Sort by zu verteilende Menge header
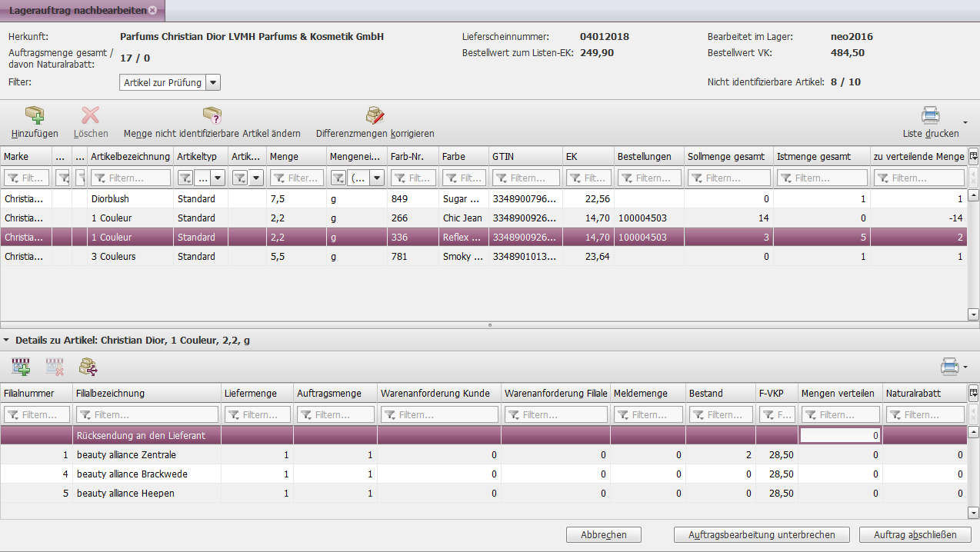Viewport: 980px width, 552px height. [918, 156]
